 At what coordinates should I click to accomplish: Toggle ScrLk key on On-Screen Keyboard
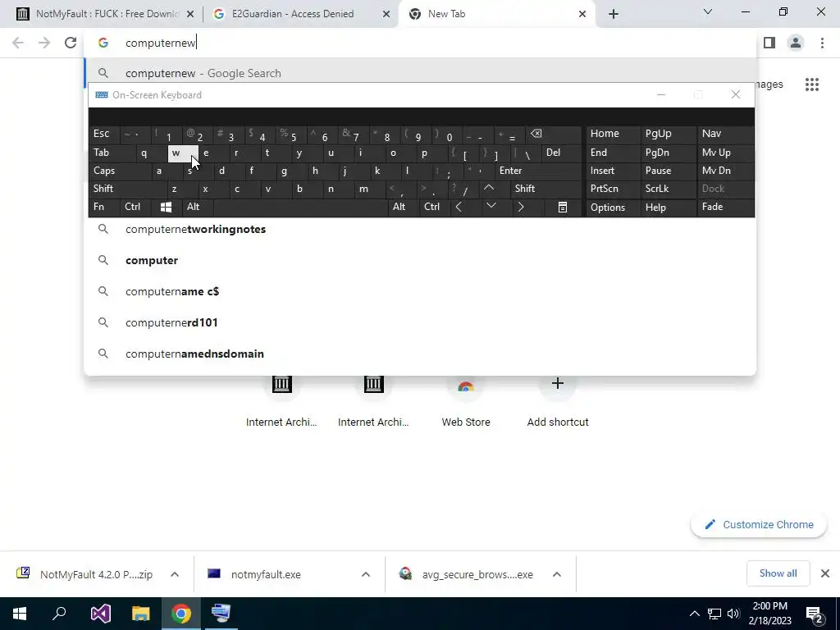668,189
